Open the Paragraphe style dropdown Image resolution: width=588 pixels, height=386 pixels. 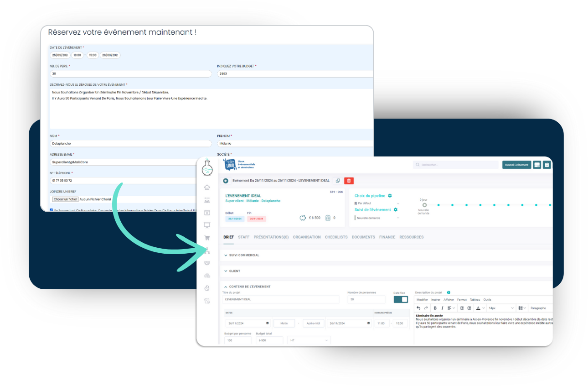click(541, 308)
